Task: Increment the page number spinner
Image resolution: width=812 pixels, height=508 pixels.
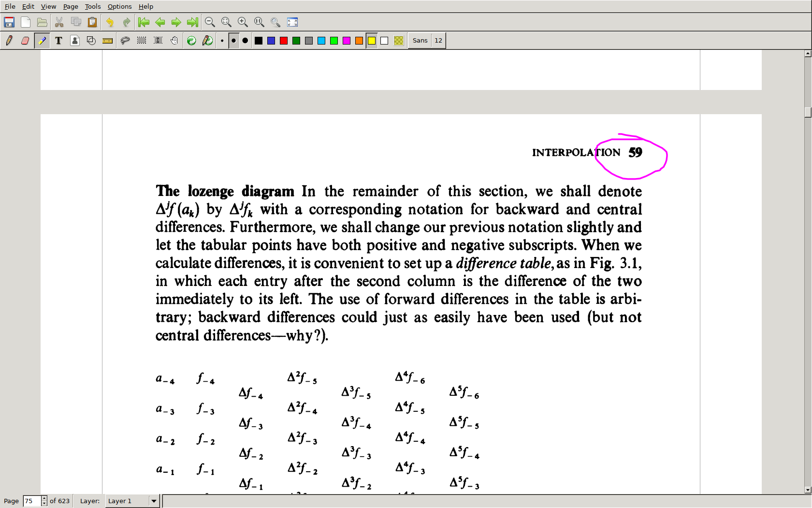Action: [x=44, y=498]
